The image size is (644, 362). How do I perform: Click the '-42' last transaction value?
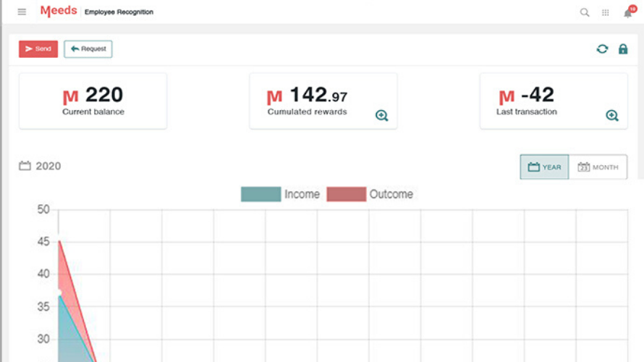click(537, 95)
